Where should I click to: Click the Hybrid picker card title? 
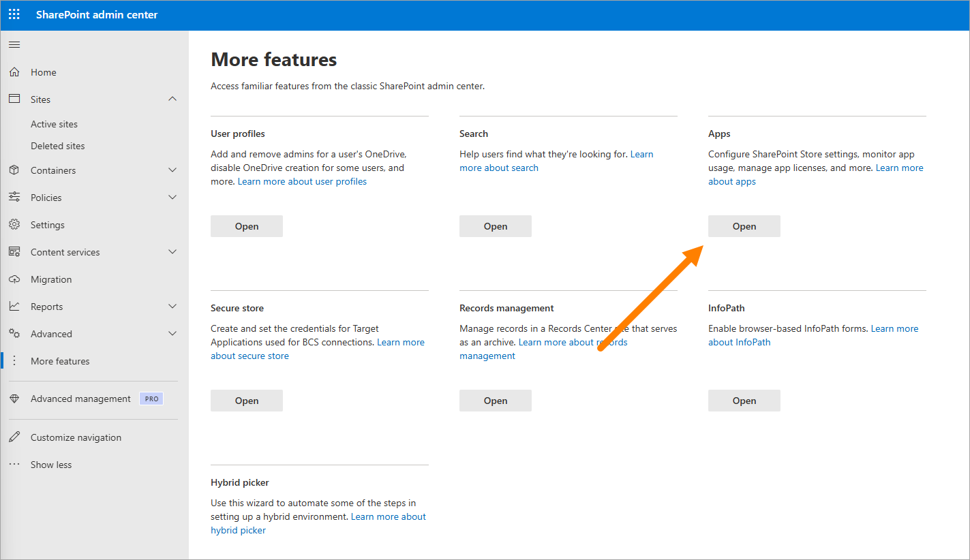pyautogui.click(x=240, y=482)
